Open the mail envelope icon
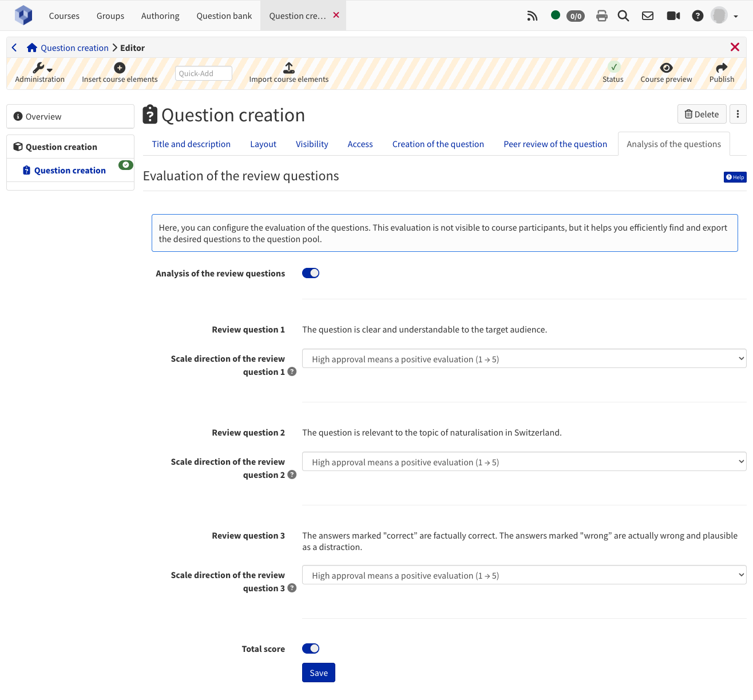Viewport: 753px width, 700px height. click(647, 16)
